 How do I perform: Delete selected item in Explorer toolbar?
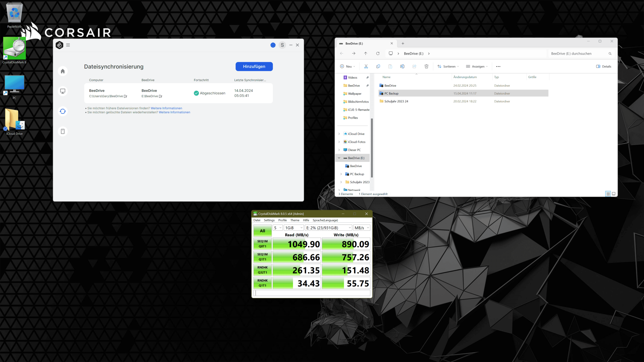(426, 66)
